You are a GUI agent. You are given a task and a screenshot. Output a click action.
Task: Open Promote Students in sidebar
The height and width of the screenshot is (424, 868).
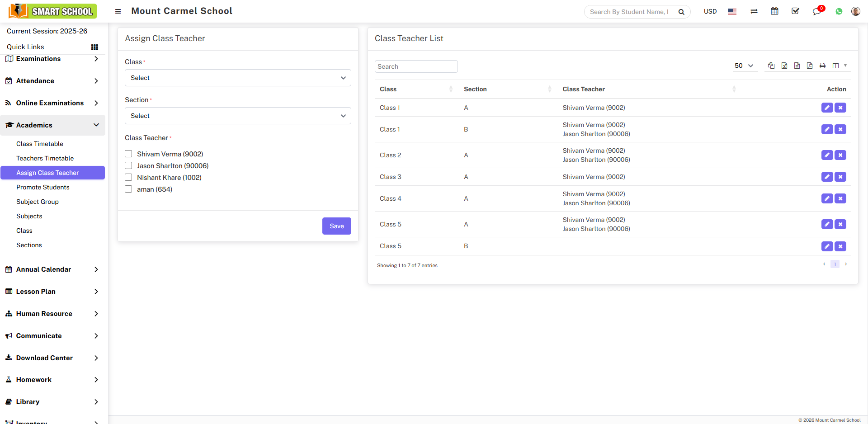(x=43, y=187)
